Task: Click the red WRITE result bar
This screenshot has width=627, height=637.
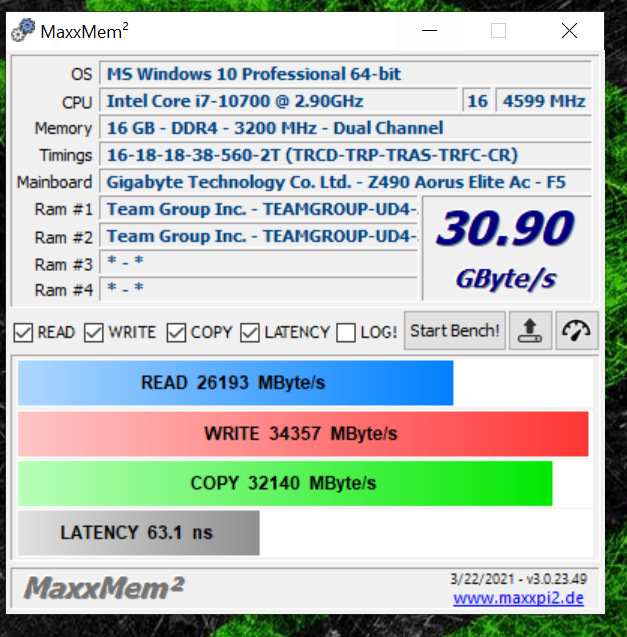Action: (302, 434)
